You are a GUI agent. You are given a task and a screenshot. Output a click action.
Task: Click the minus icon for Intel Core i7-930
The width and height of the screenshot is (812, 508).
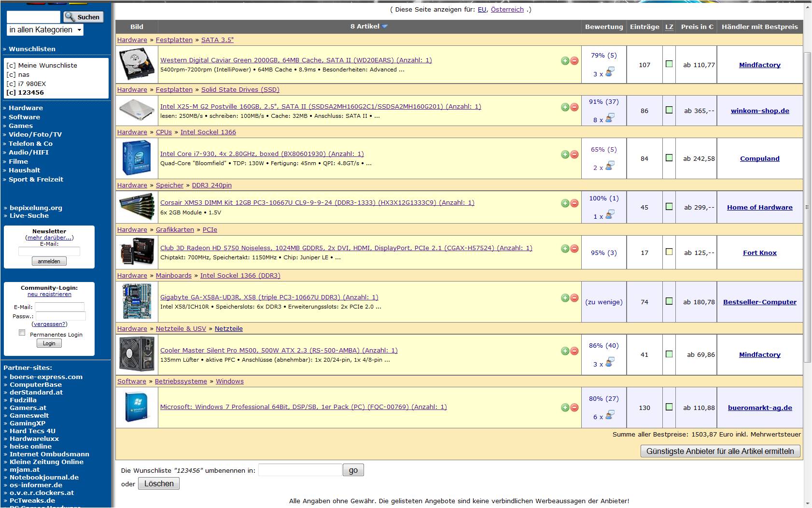coord(574,155)
